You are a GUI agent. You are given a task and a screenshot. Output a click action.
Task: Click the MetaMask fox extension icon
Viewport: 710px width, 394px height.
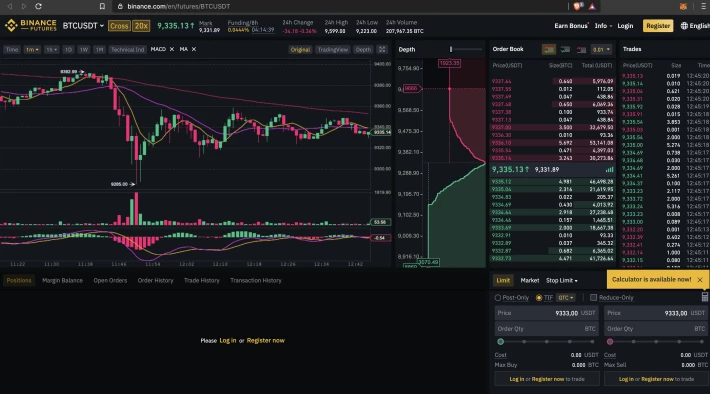tap(683, 6)
